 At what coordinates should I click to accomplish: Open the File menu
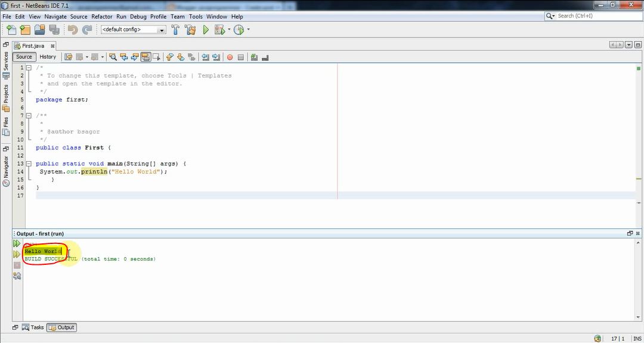coord(7,17)
